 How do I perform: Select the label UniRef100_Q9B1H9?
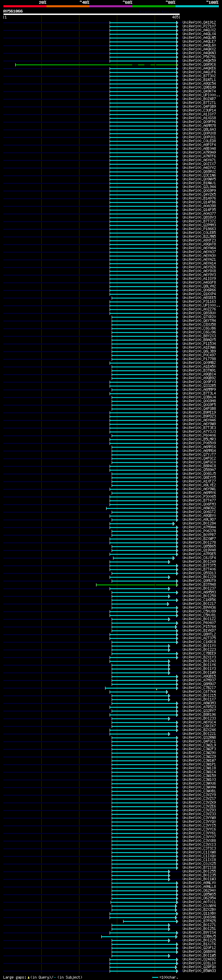click(x=199, y=88)
